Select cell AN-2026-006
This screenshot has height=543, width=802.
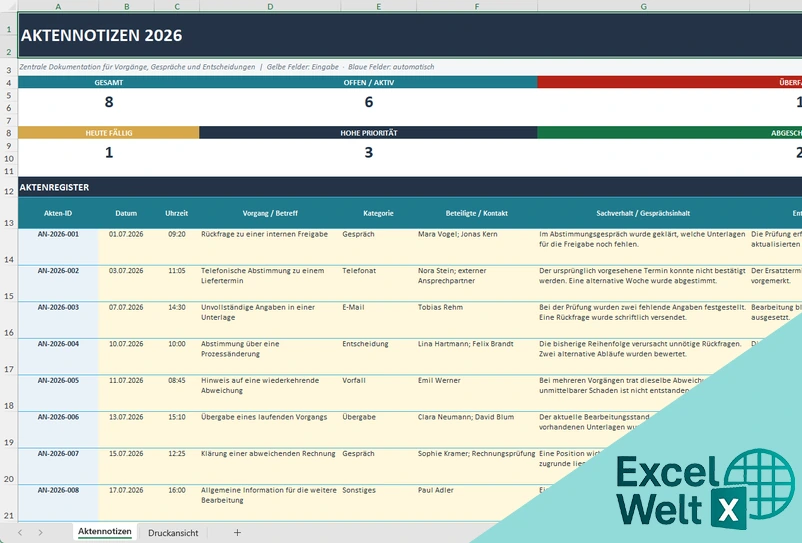click(x=58, y=429)
